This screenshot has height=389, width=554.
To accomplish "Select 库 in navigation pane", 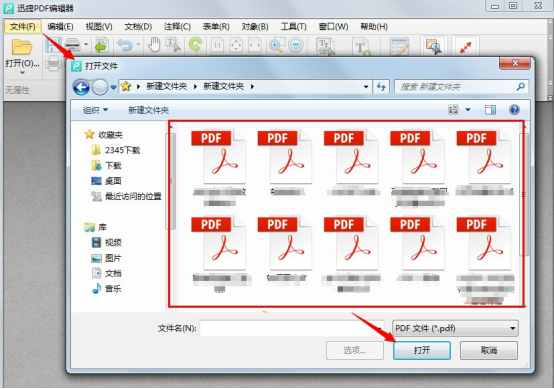I will pyautogui.click(x=95, y=227).
